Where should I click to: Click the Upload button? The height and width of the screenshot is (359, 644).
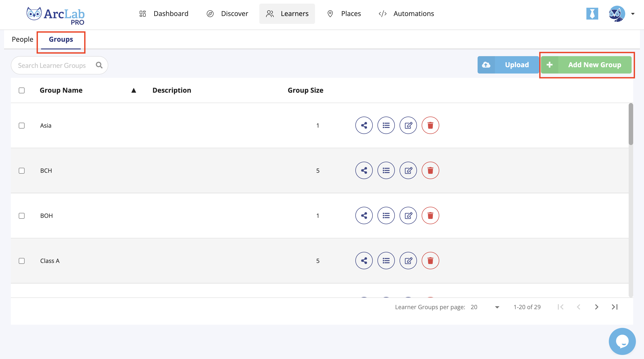[x=508, y=65]
